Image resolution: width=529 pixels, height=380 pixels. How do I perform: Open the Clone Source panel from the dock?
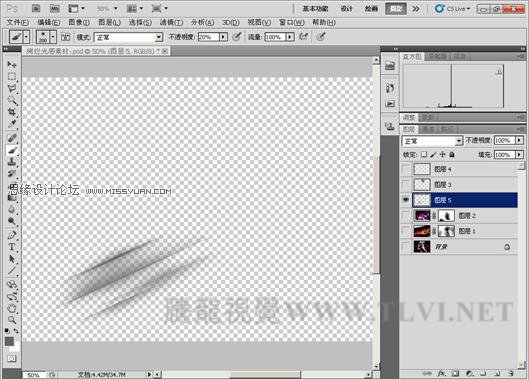click(390, 126)
